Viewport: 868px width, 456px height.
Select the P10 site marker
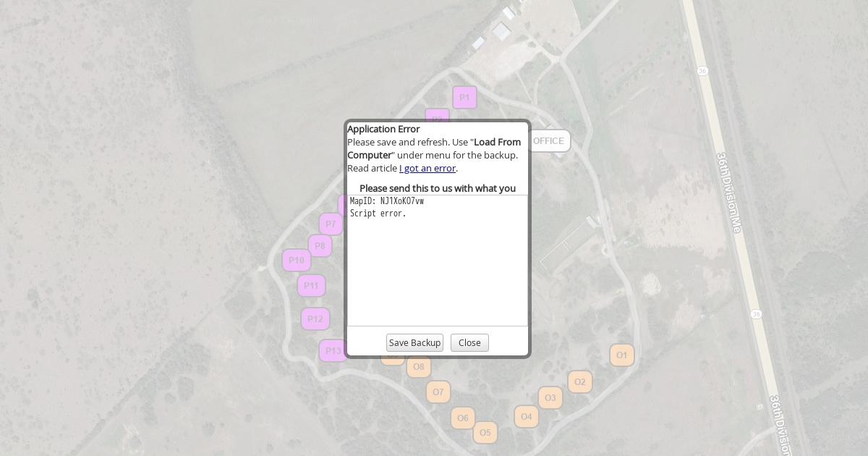point(297,261)
